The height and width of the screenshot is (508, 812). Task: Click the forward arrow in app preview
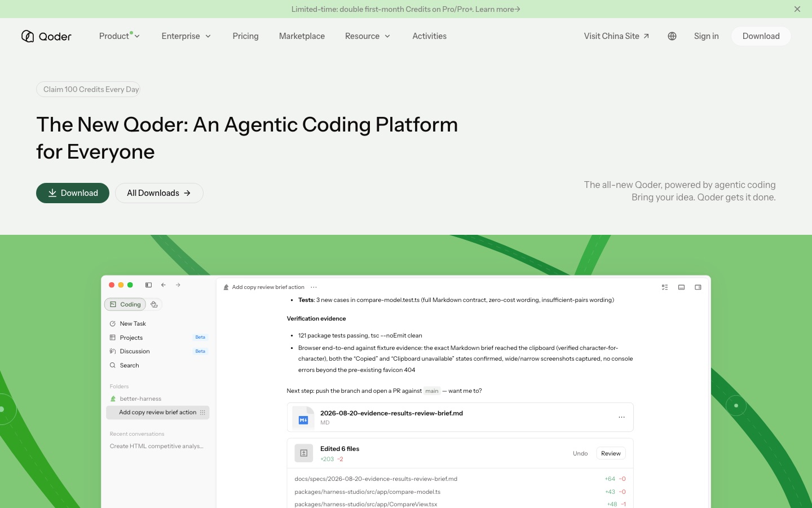[x=178, y=285]
